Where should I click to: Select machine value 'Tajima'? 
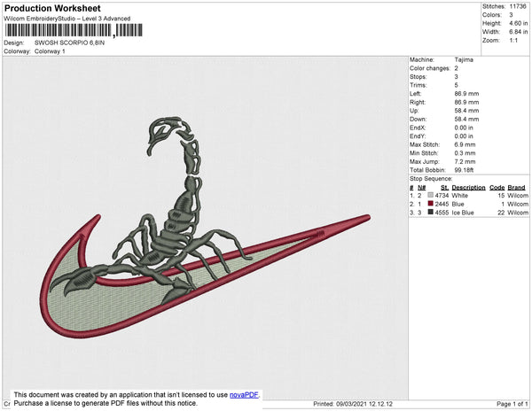tap(464, 59)
